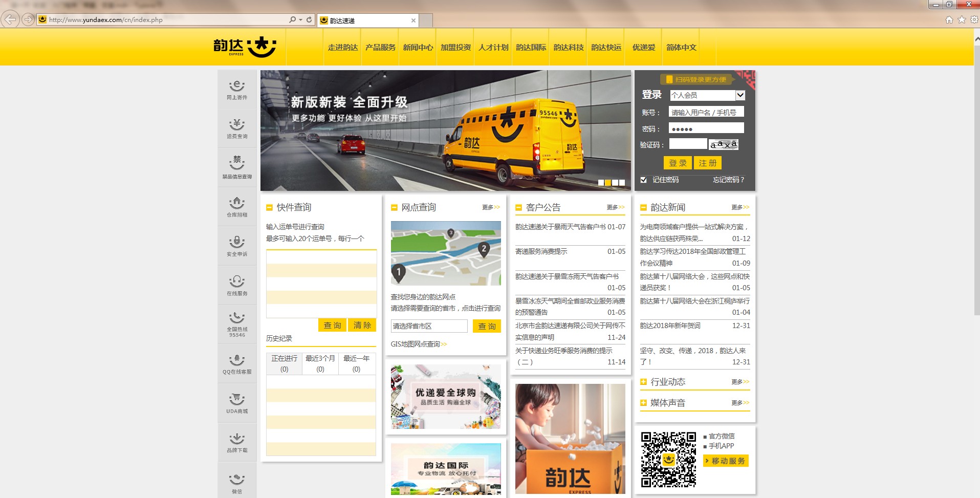Toggle the 记住密码 checkbox
This screenshot has width=980, height=498.
(x=644, y=180)
